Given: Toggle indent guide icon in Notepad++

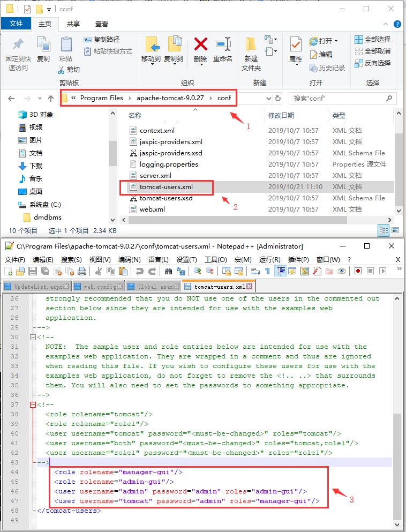Looking at the screenshot, I should [280, 271].
